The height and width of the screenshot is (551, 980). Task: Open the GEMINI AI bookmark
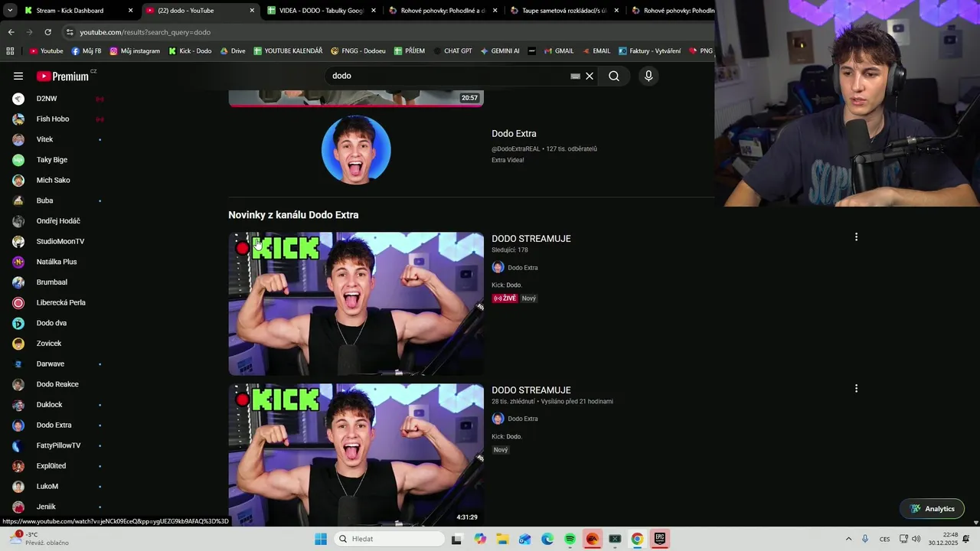click(500, 51)
